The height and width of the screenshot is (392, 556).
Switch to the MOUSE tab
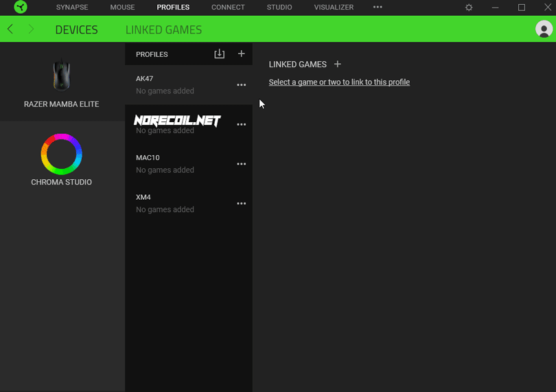[122, 7]
